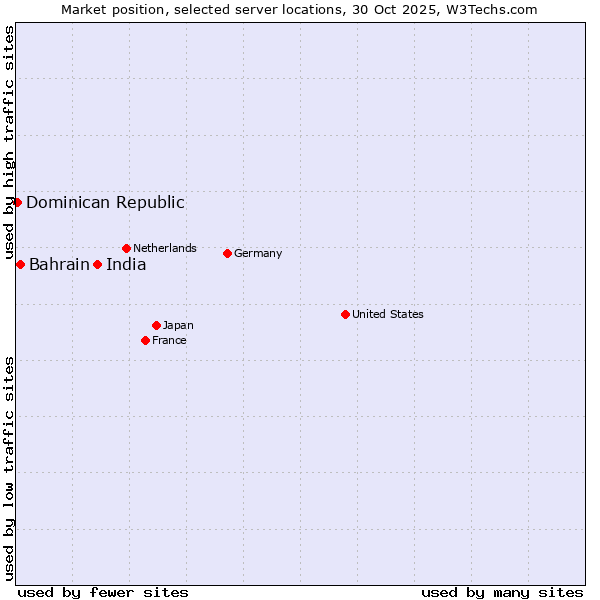Click the United States label text

click(388, 315)
